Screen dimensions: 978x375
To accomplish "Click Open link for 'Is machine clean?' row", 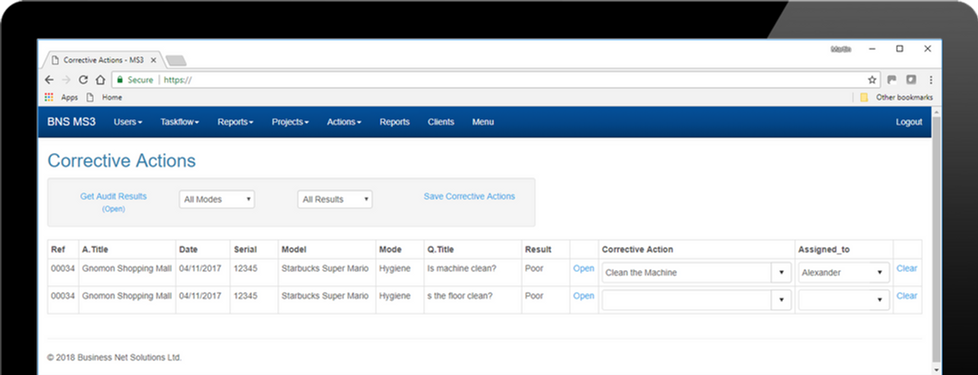I will (x=584, y=268).
